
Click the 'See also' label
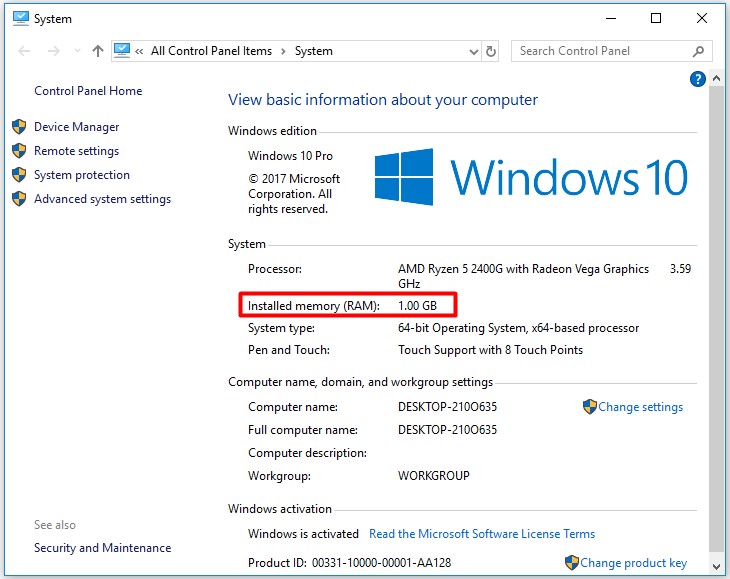coord(55,525)
